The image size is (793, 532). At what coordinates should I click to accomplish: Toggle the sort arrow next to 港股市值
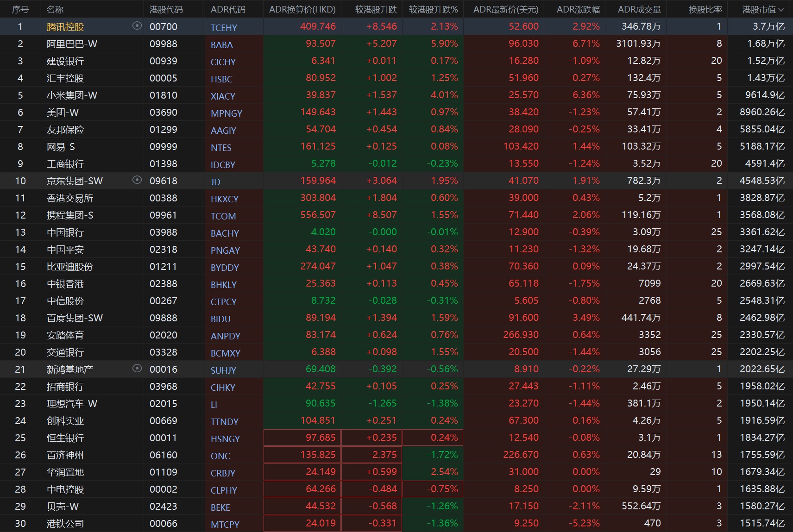pyautogui.click(x=781, y=9)
